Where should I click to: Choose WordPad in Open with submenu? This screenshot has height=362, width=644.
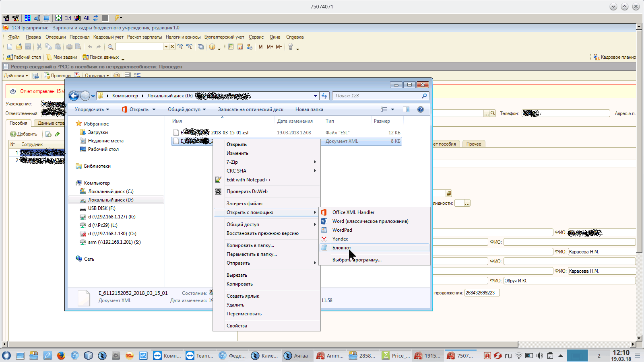pyautogui.click(x=374, y=230)
